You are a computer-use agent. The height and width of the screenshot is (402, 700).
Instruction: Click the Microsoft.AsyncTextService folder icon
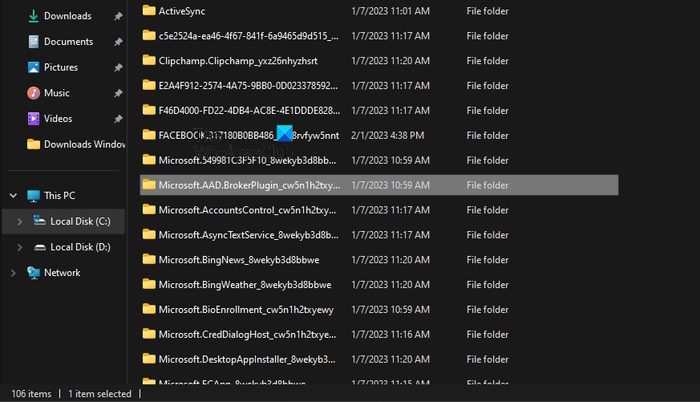(x=149, y=234)
